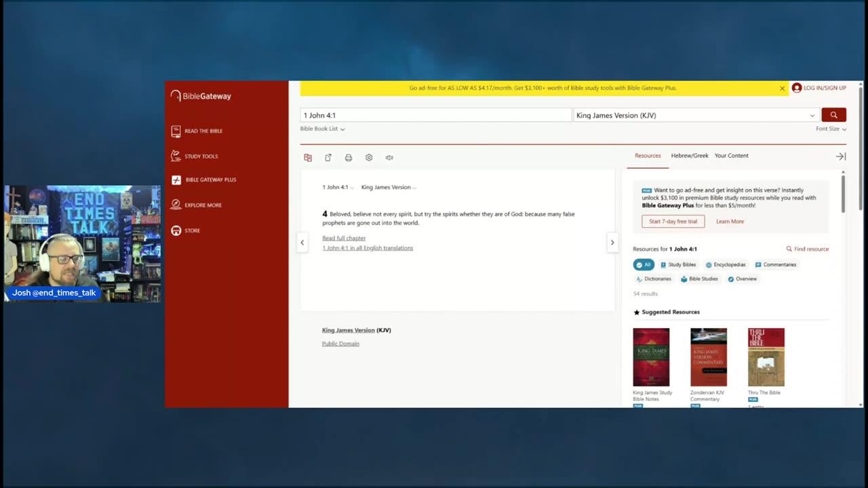Click the listen audio speaker icon
The width and height of the screenshot is (868, 488).
[x=389, y=157]
